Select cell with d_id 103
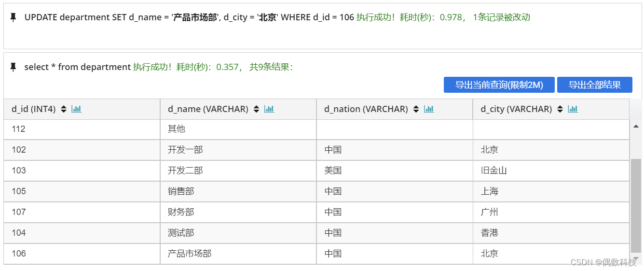This screenshot has width=644, height=271. click(82, 171)
